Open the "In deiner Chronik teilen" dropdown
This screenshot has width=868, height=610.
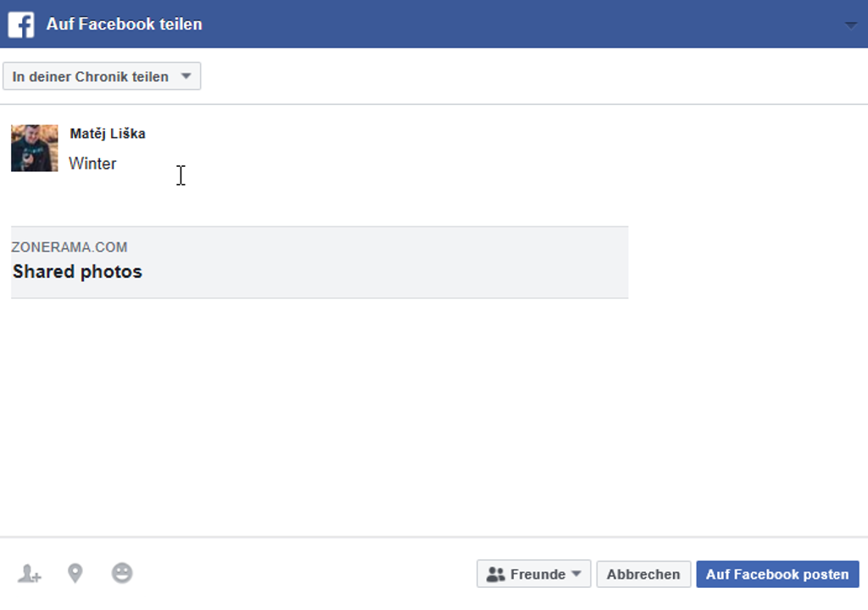pyautogui.click(x=92, y=76)
